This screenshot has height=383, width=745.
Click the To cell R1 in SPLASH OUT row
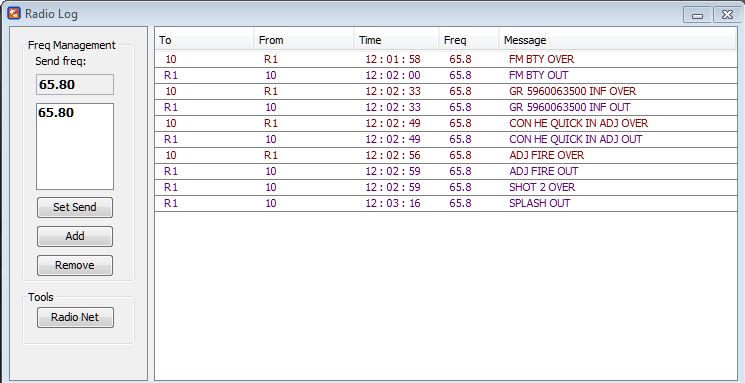pyautogui.click(x=171, y=203)
